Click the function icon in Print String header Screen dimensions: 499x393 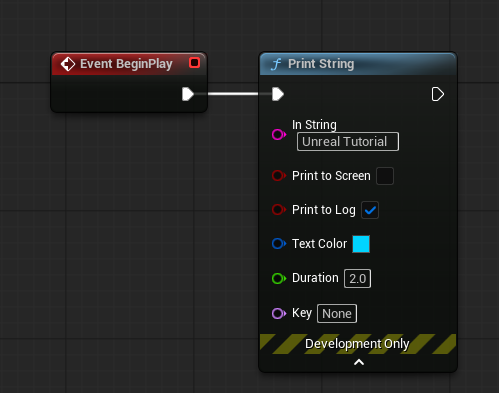click(276, 64)
